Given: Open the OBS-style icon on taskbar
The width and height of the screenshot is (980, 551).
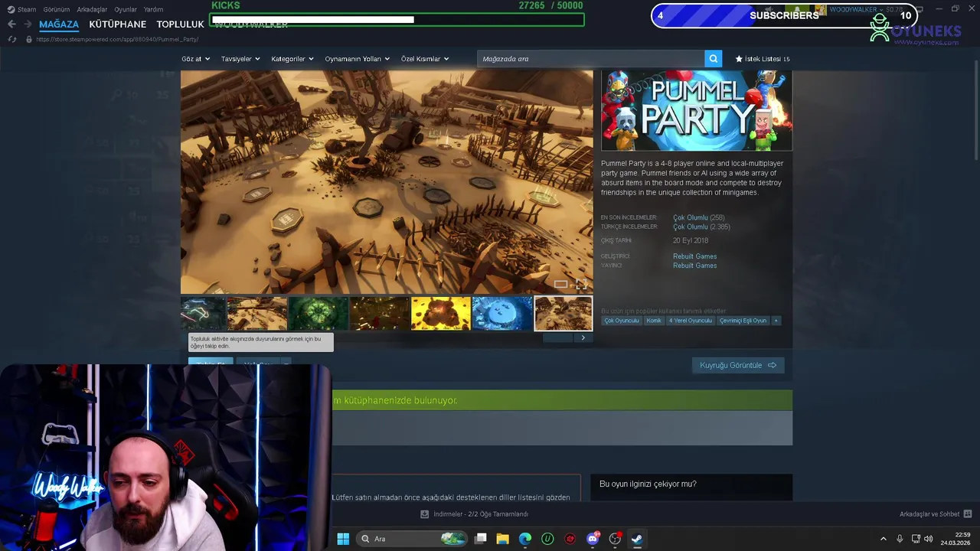Looking at the screenshot, I should pyautogui.click(x=615, y=539).
